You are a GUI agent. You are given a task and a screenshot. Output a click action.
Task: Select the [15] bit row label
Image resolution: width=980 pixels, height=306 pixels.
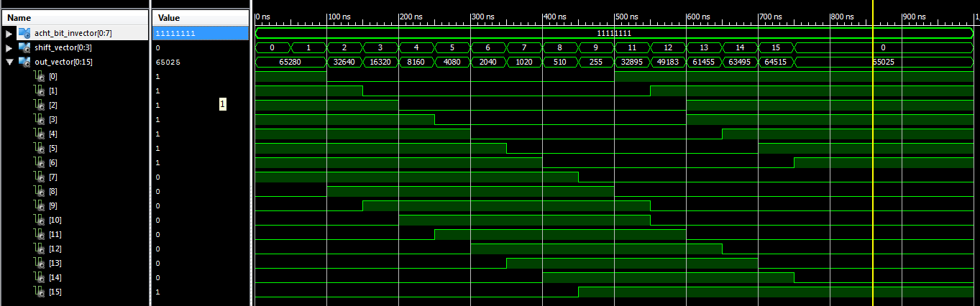(x=55, y=292)
